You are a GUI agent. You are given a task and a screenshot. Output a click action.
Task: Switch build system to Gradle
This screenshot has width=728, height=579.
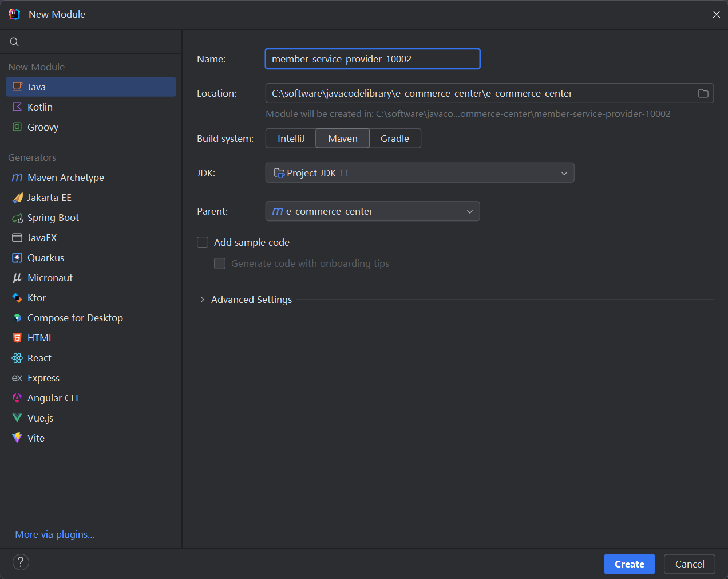click(x=395, y=139)
